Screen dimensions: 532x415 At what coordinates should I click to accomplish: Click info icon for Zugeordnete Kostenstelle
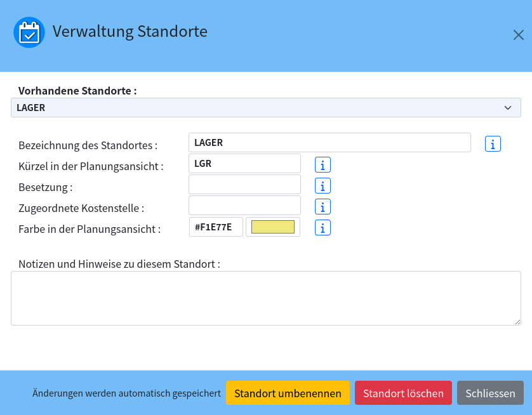(x=323, y=207)
